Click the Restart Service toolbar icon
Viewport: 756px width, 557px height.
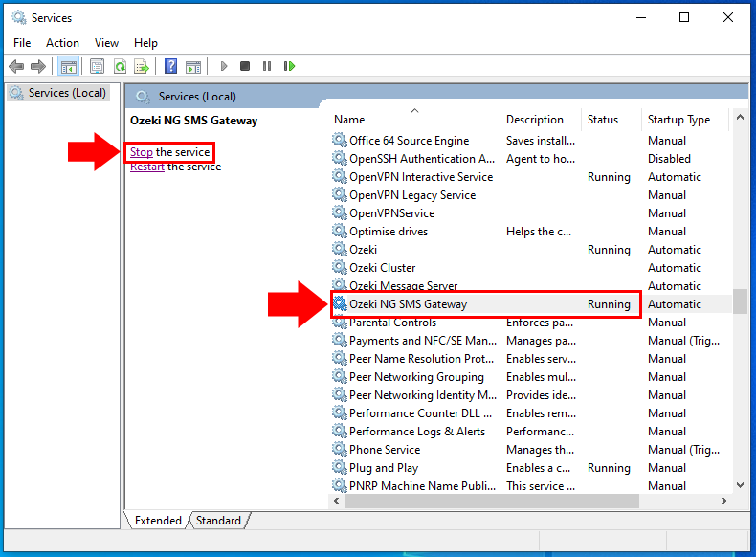point(289,66)
